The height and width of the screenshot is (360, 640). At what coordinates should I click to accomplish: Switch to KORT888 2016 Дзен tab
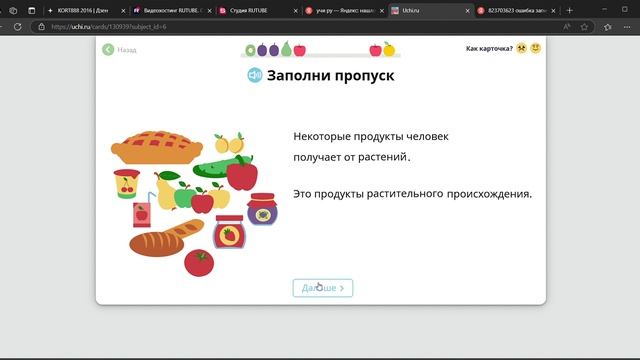[83, 11]
